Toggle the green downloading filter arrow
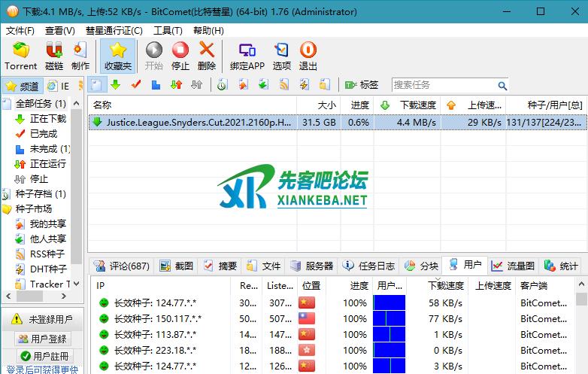The image size is (588, 374). [116, 85]
